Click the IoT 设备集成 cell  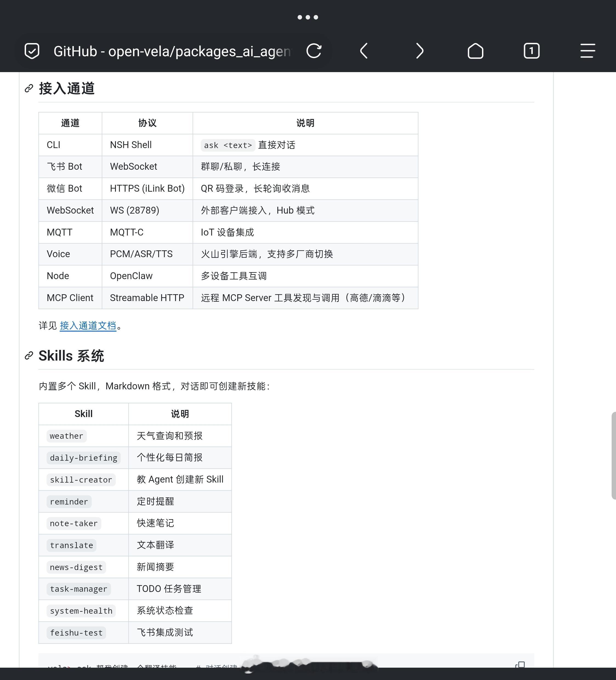click(x=306, y=233)
